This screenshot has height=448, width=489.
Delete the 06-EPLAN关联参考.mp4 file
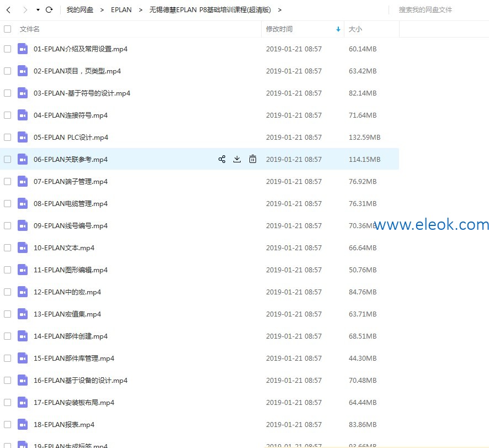coord(253,159)
